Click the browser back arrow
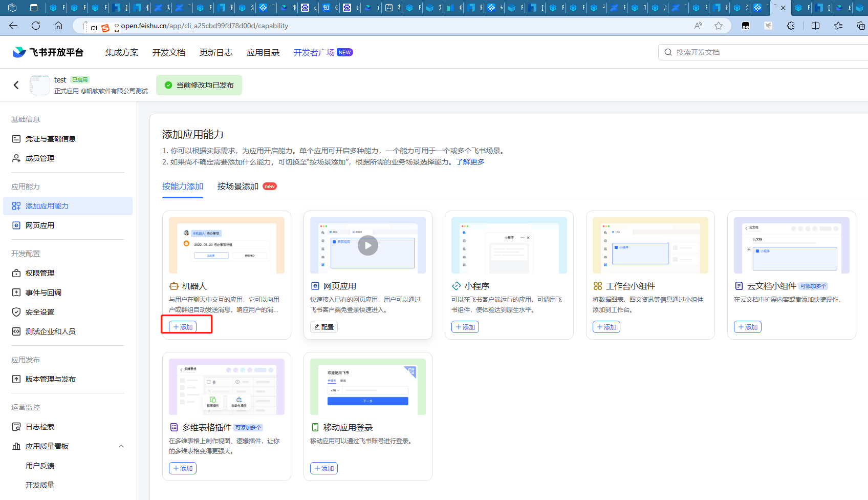Screen dimensions: 868x500 click(x=13, y=26)
